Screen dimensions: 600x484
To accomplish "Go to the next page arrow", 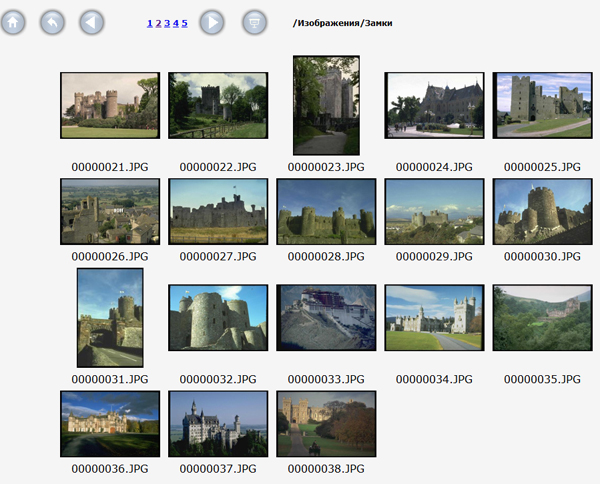I will click(x=211, y=22).
